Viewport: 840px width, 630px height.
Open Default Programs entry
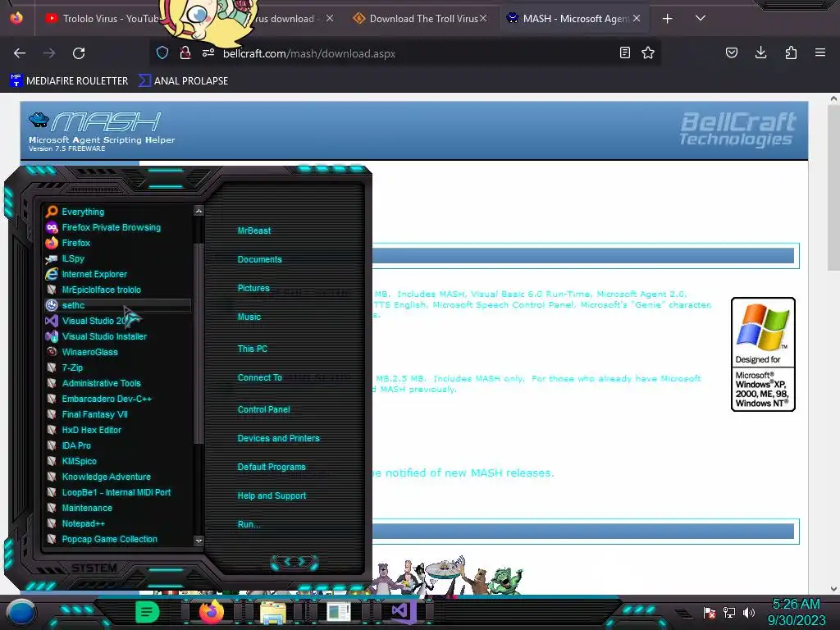(x=272, y=467)
